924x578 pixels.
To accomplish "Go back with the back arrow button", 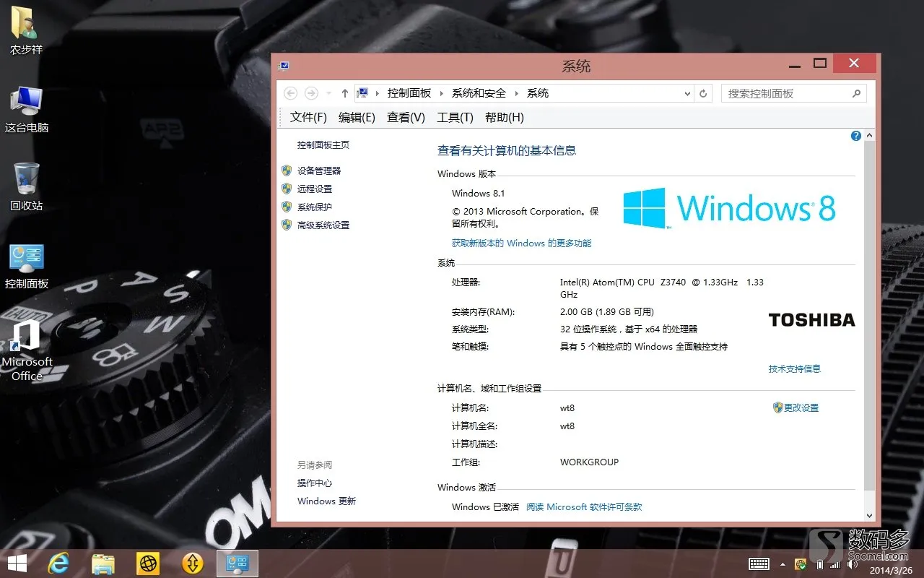I will click(290, 93).
